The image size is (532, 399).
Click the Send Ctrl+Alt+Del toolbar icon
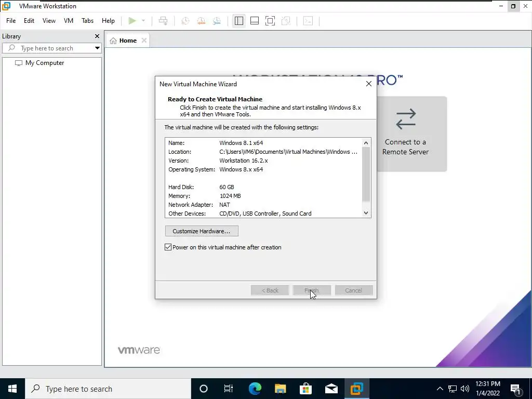click(x=163, y=21)
